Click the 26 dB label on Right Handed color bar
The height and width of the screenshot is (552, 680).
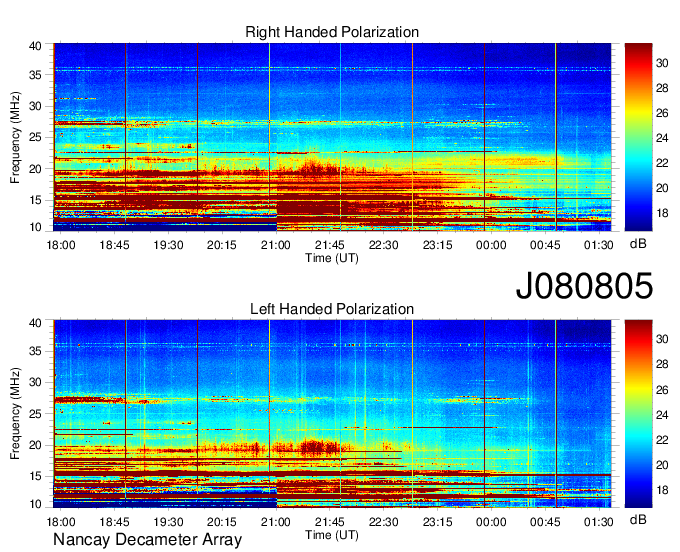pyautogui.click(x=662, y=113)
